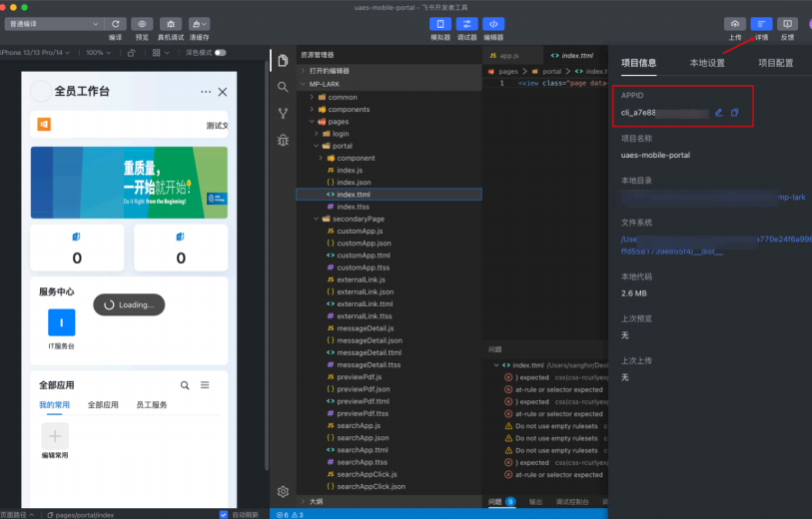
Task: Switch to the 本地设置 tab
Action: coord(707,63)
